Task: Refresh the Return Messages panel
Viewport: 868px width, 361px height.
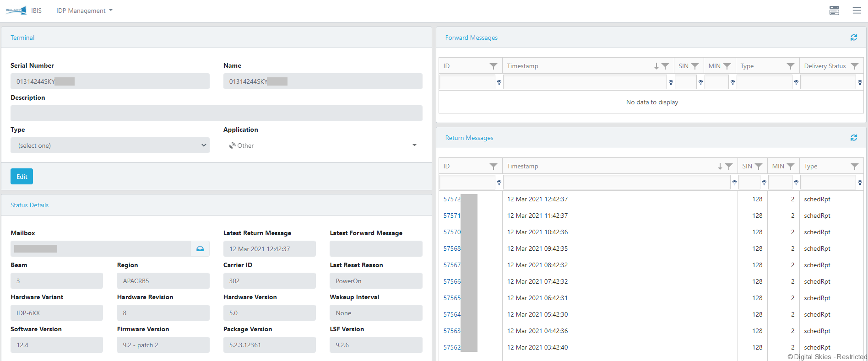Action: point(853,138)
